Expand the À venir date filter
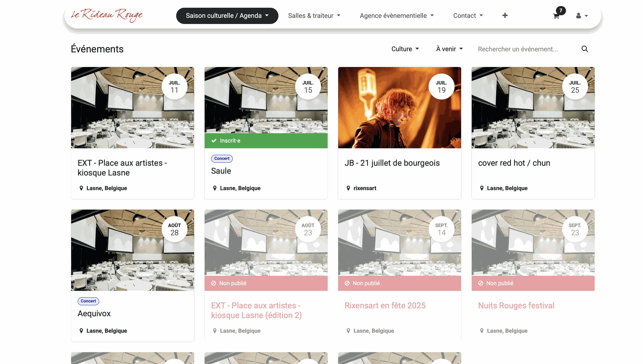This screenshot has width=643, height=364. point(449,49)
